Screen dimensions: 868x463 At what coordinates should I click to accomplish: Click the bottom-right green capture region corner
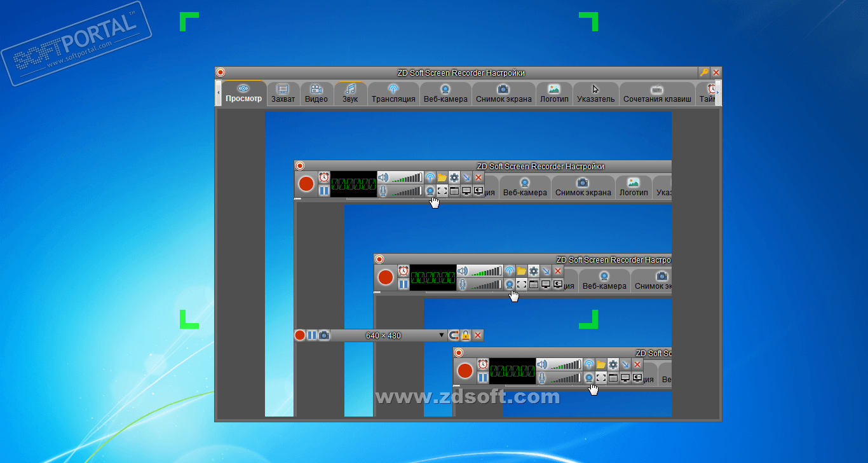[590, 321]
